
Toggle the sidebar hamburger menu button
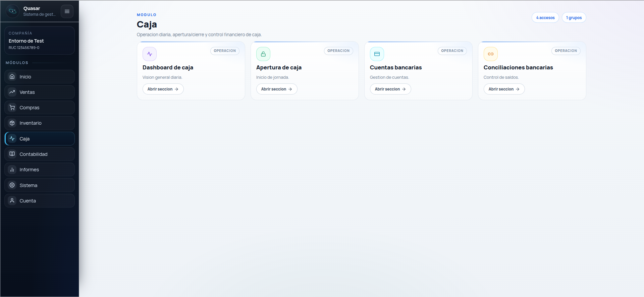coord(67,11)
